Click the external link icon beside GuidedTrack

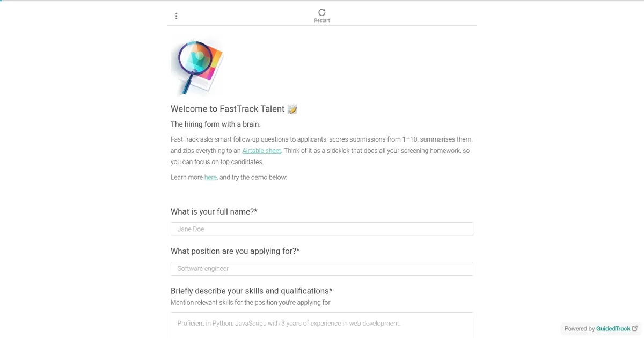635,328
